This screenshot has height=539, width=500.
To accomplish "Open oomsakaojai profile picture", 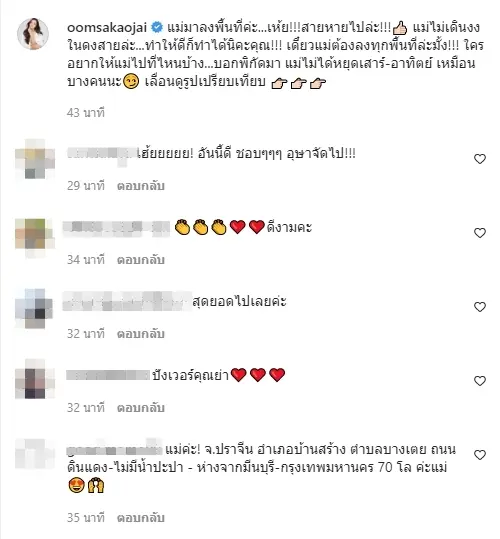I will pos(33,34).
